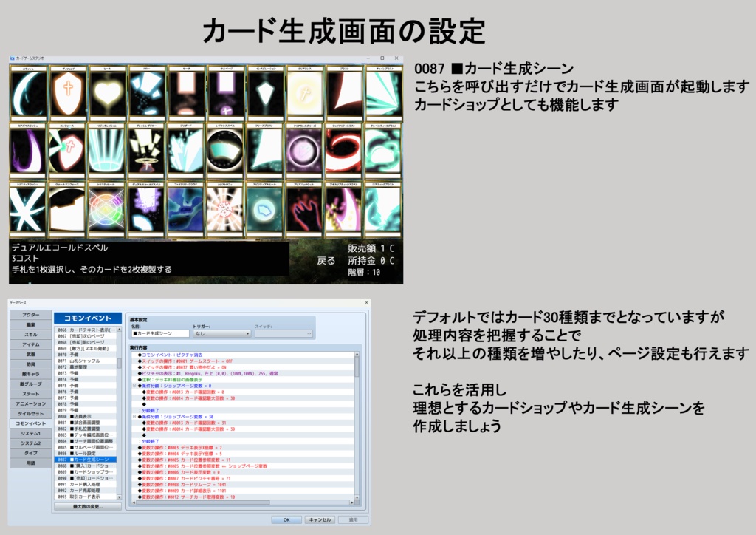The height and width of the screenshot is (535, 756).
Task: Select the チェインブラスト card
Action: 384,89
